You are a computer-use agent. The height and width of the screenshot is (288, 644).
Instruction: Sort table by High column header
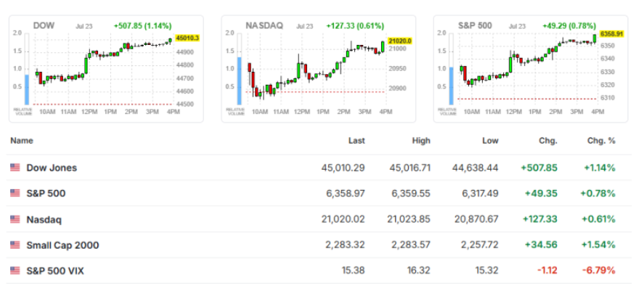(421, 141)
